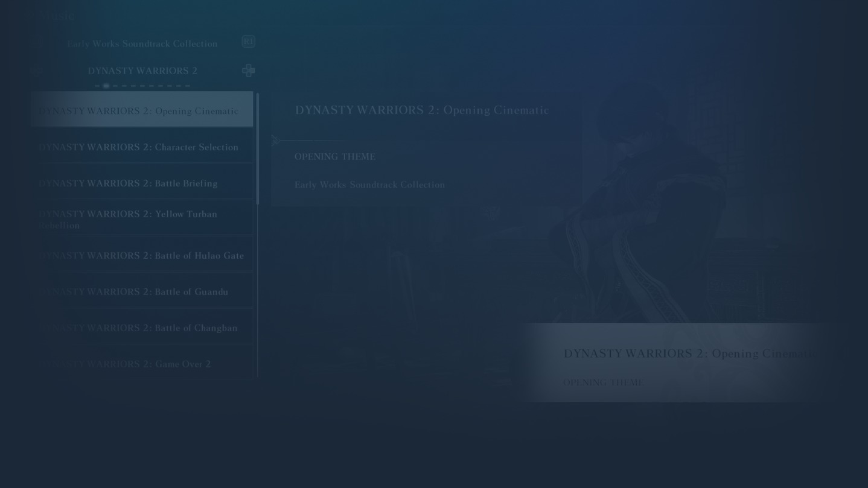Select the Battle of Hulao Gate track
This screenshot has height=488, width=868.
point(142,254)
